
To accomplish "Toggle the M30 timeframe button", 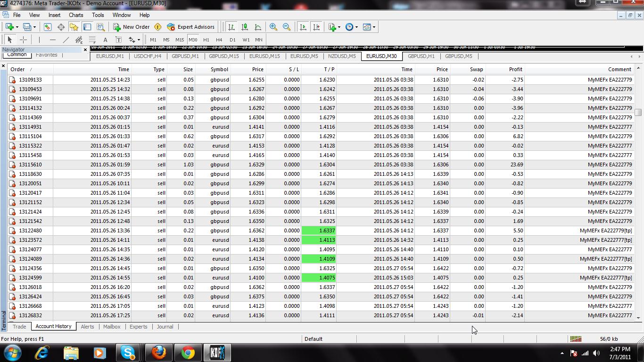I will point(193,40).
